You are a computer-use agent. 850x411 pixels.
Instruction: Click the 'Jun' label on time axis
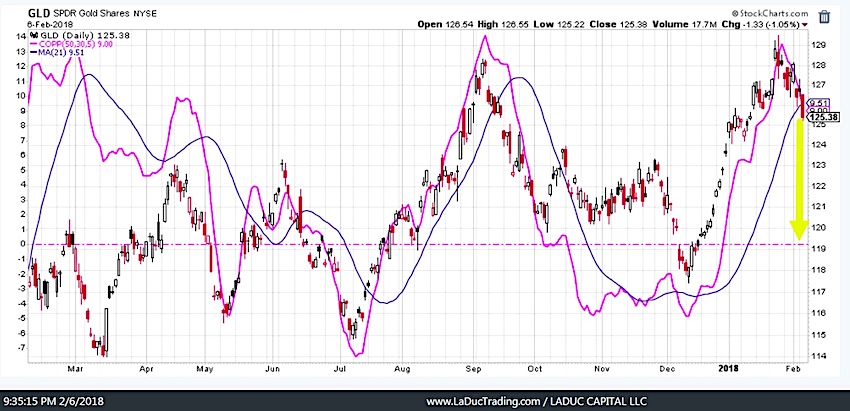[x=273, y=369]
